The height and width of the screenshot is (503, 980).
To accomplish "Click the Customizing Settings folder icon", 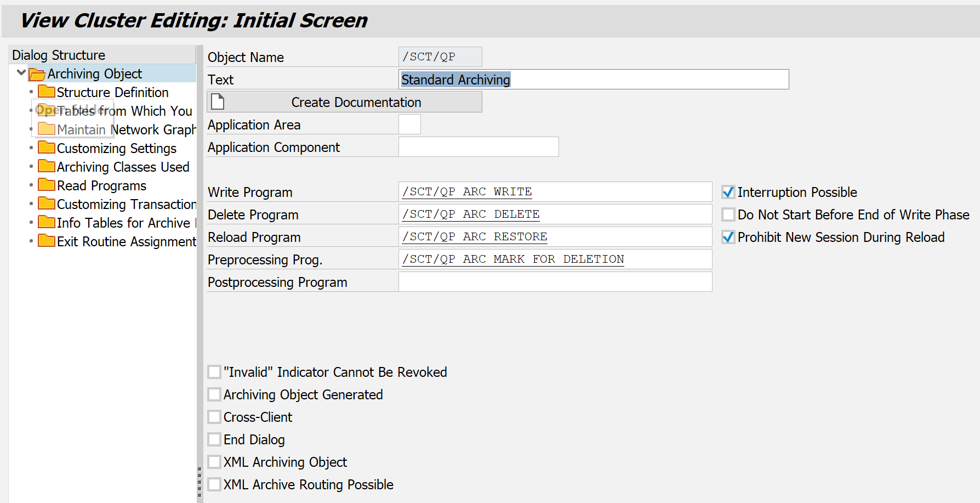I will click(x=47, y=148).
